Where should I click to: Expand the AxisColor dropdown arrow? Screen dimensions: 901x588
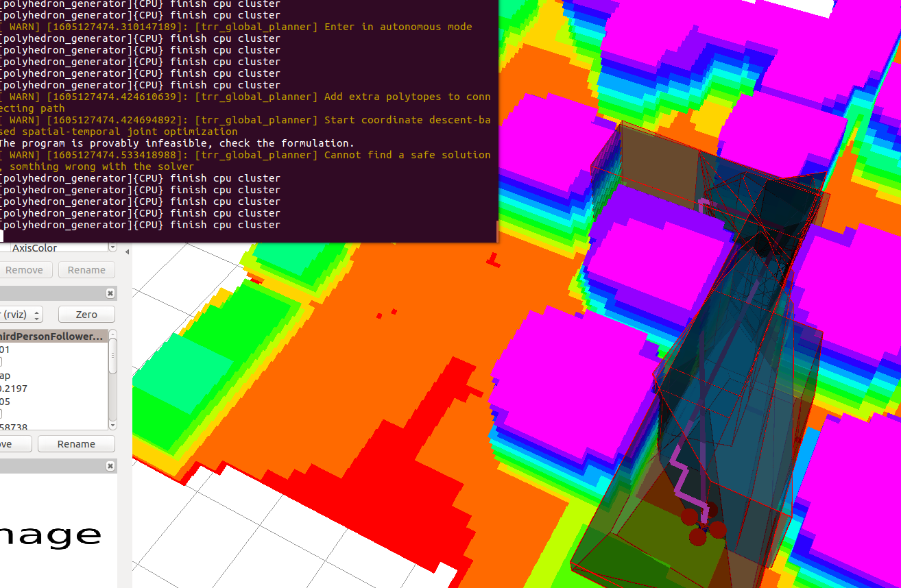[112, 247]
